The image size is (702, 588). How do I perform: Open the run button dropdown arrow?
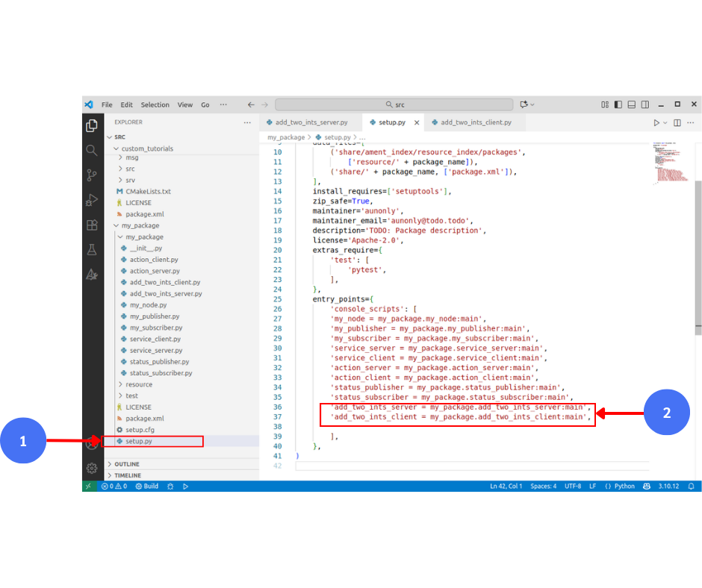pos(665,122)
